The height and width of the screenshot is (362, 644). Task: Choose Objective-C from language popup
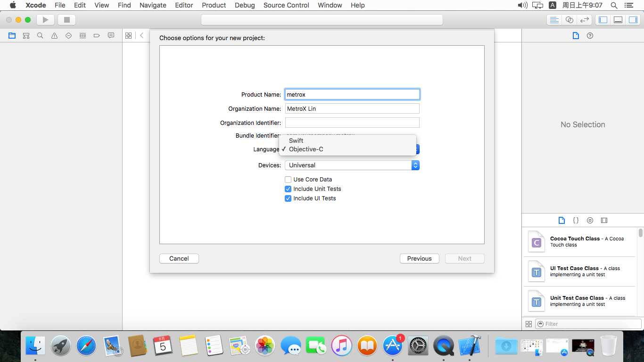(x=347, y=149)
